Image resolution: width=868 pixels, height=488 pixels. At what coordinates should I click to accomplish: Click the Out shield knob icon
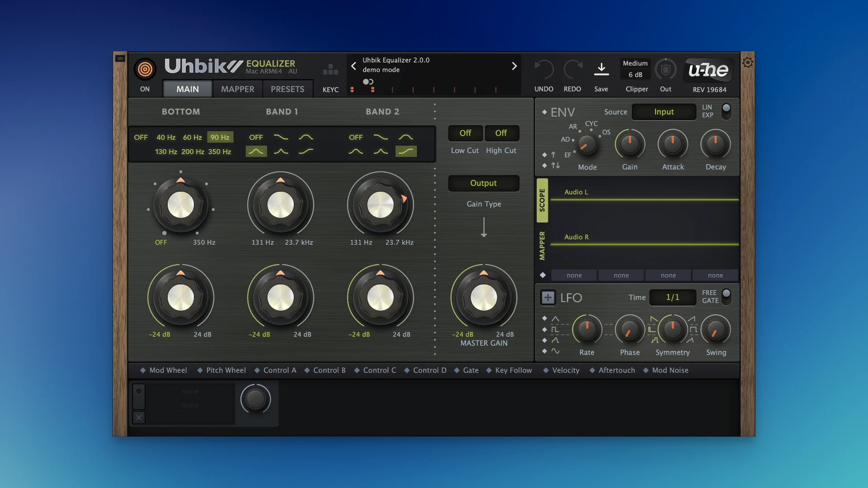(665, 69)
